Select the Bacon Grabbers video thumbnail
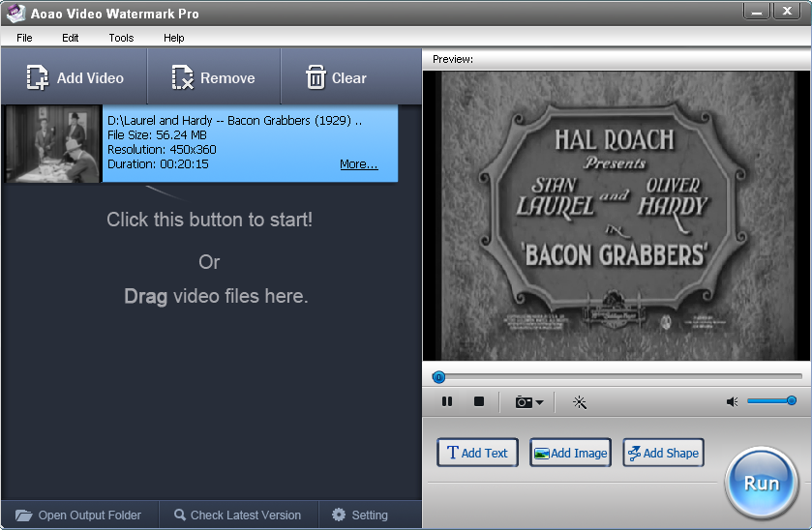 (52, 144)
